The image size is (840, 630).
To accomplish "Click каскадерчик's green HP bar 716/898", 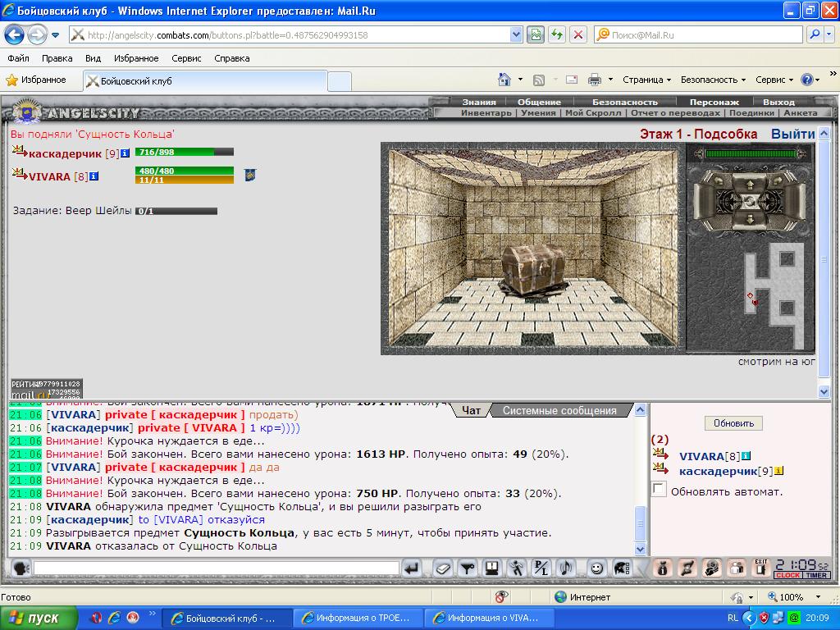I will pos(185,152).
